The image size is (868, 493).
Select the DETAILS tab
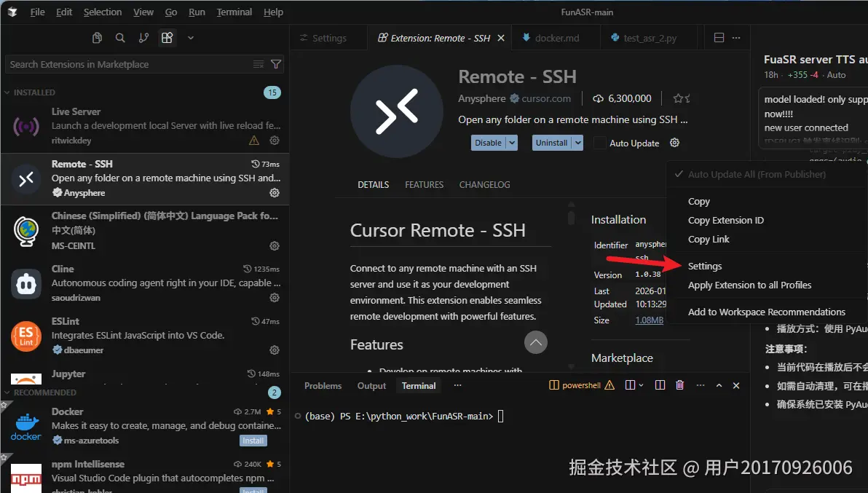(x=373, y=185)
